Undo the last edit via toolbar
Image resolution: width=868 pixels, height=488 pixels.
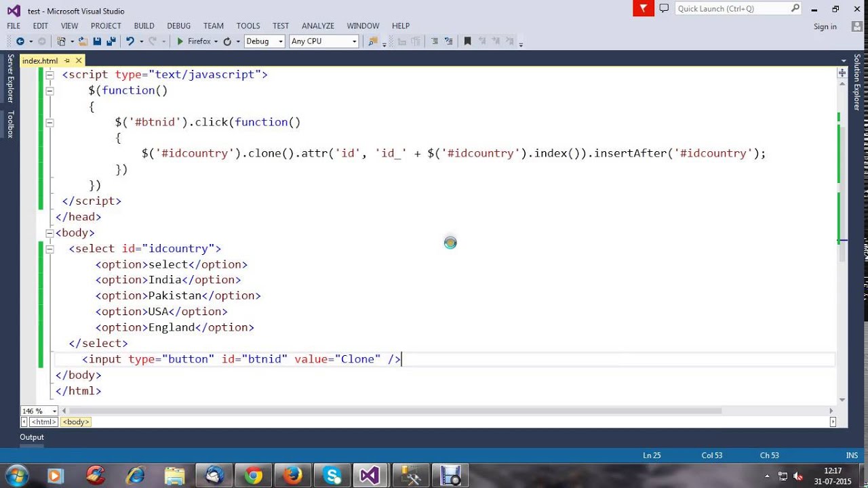pyautogui.click(x=130, y=41)
